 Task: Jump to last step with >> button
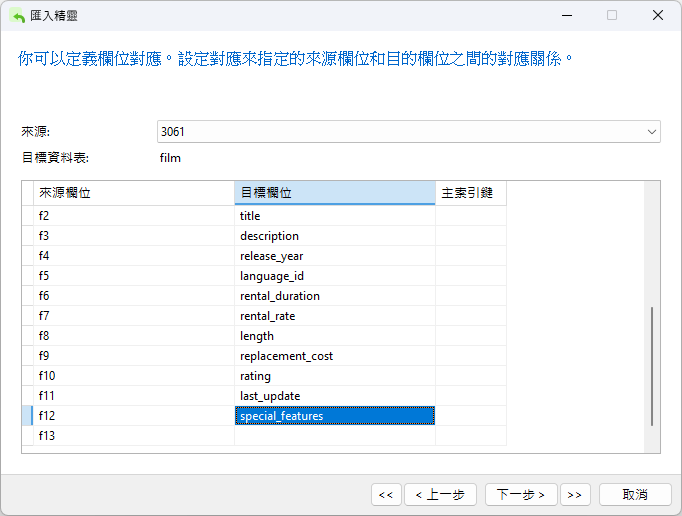point(574,494)
